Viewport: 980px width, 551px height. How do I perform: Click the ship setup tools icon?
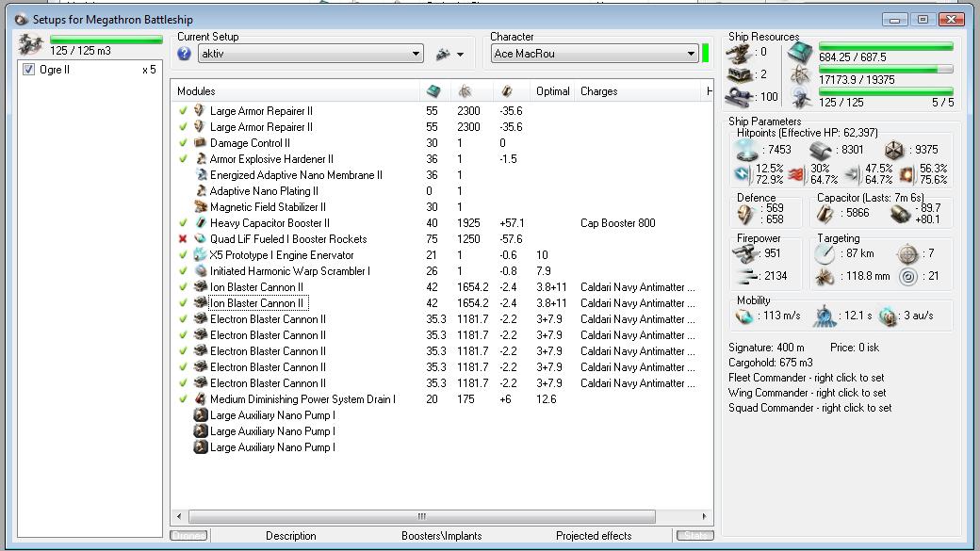pyautogui.click(x=443, y=55)
